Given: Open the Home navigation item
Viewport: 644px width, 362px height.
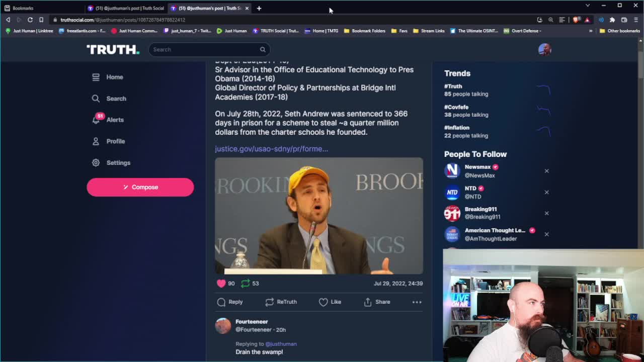Looking at the screenshot, I should (x=108, y=77).
